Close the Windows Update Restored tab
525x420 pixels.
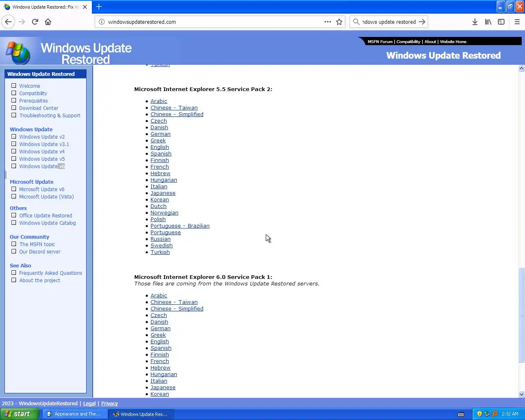[x=85, y=7]
